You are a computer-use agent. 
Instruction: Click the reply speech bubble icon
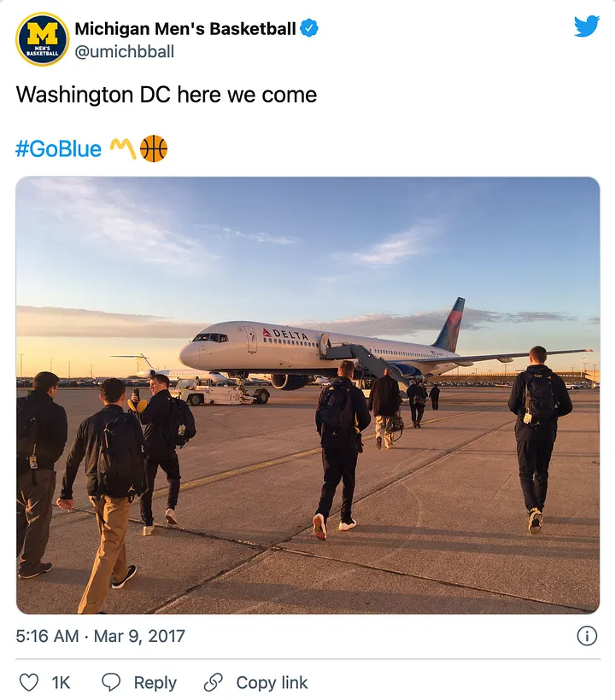click(111, 683)
